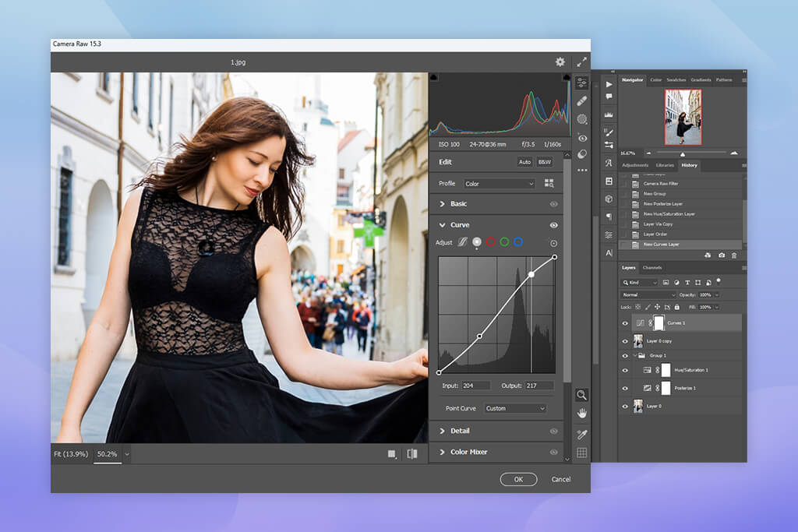Viewport: 798px width, 532px height.
Task: Expand the Detail section
Action: [x=443, y=431]
